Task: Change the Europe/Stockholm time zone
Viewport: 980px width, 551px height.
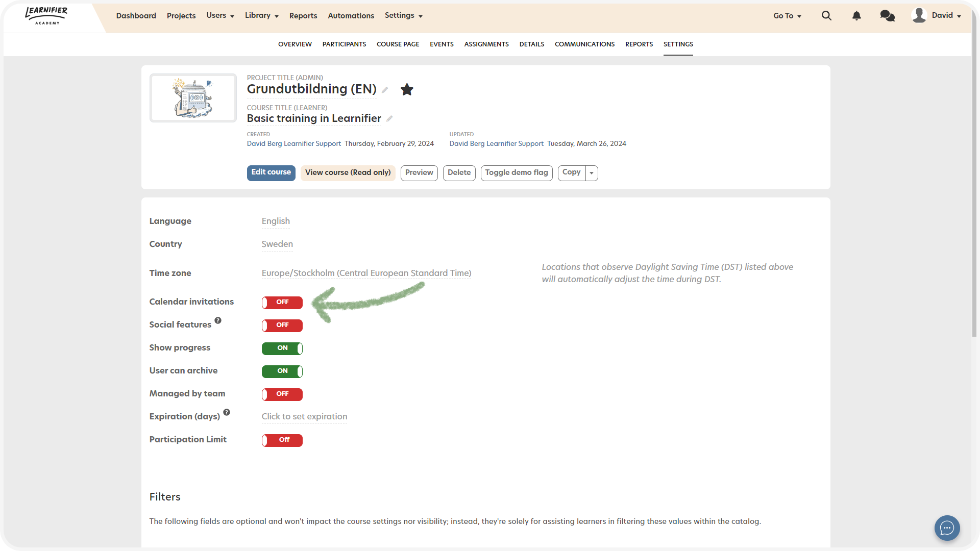Action: [366, 273]
